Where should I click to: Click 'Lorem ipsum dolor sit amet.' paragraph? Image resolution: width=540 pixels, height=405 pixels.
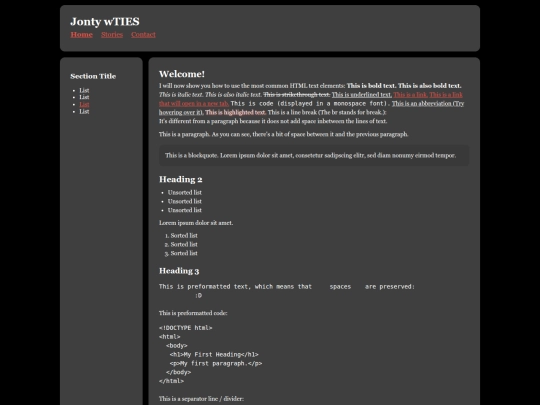coord(196,223)
